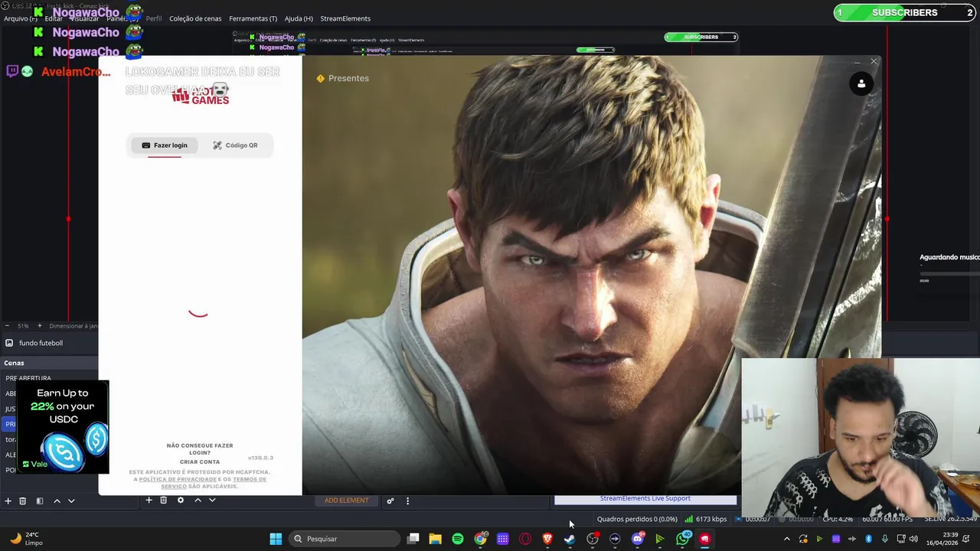Click the Criar conta link

(x=200, y=462)
